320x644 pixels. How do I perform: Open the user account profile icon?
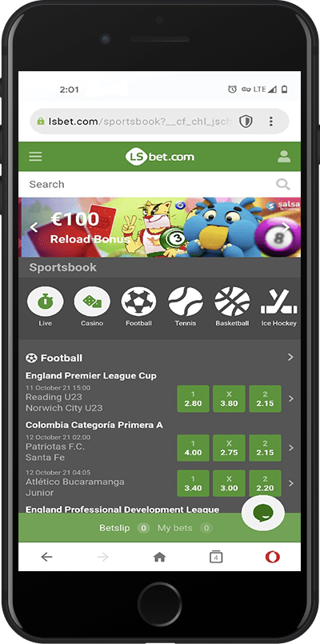[x=284, y=157]
